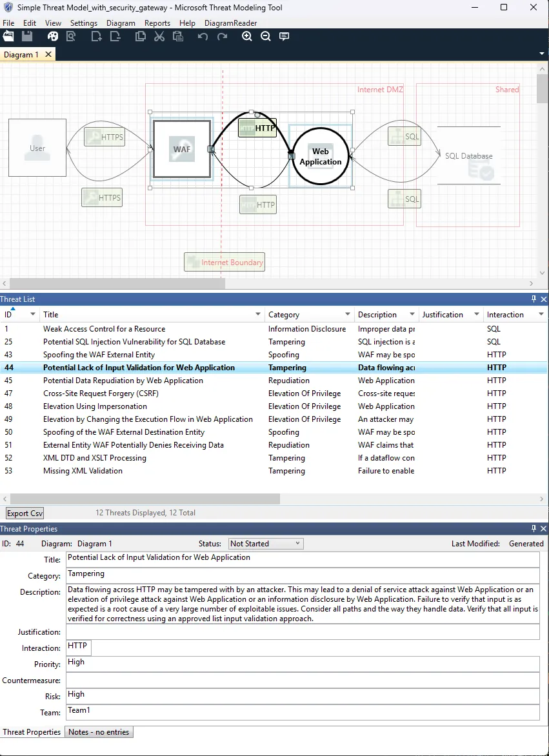
Task: Zoom out of the diagram
Action: tap(265, 36)
